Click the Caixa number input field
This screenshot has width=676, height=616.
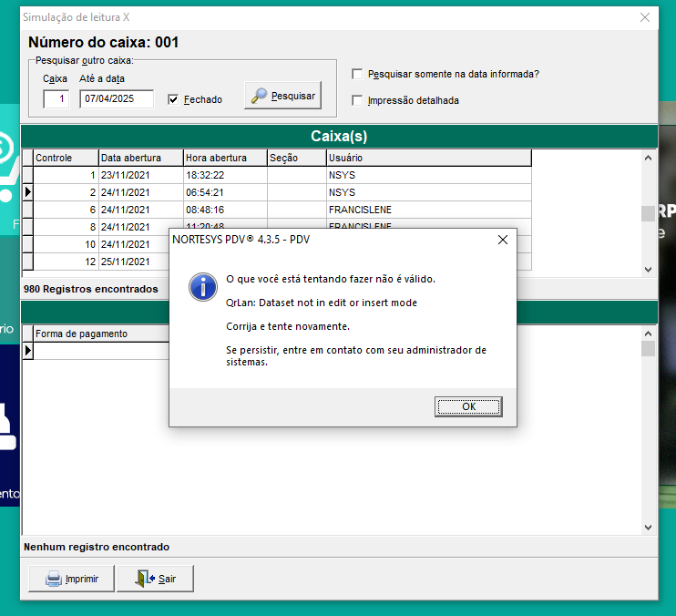click(x=56, y=99)
